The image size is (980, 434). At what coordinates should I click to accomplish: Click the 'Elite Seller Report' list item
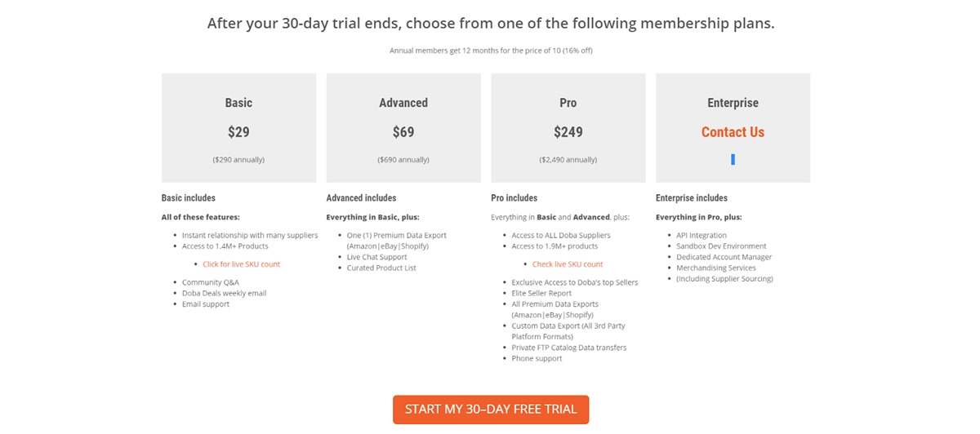point(541,293)
